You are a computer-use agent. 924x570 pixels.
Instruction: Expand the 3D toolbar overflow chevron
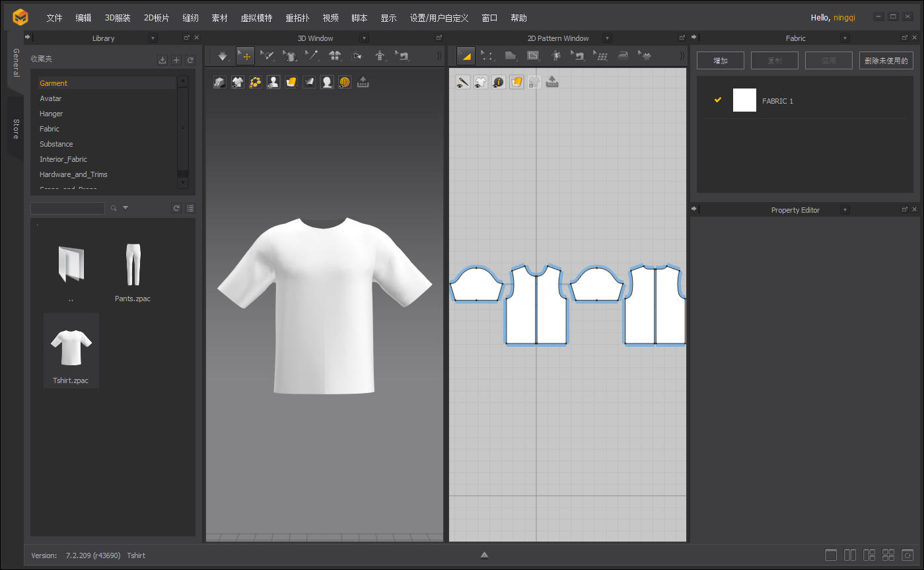(439, 56)
